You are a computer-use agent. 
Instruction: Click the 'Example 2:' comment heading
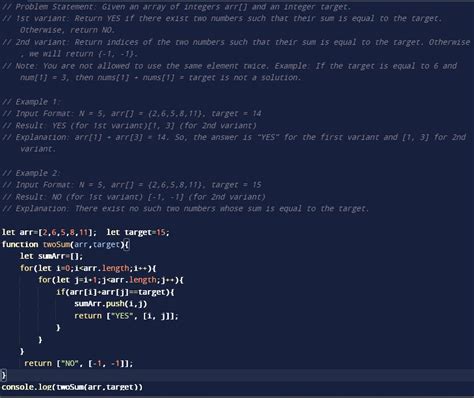click(x=32, y=173)
